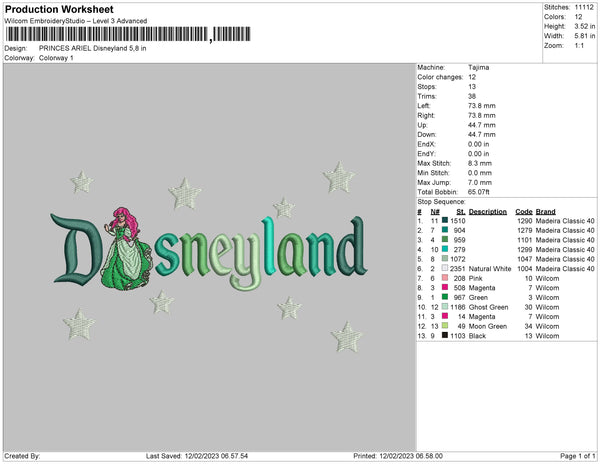This screenshot has height=464, width=600.
Task: Pick the Magenta swatch with 508 stitches
Action: pyautogui.click(x=445, y=287)
